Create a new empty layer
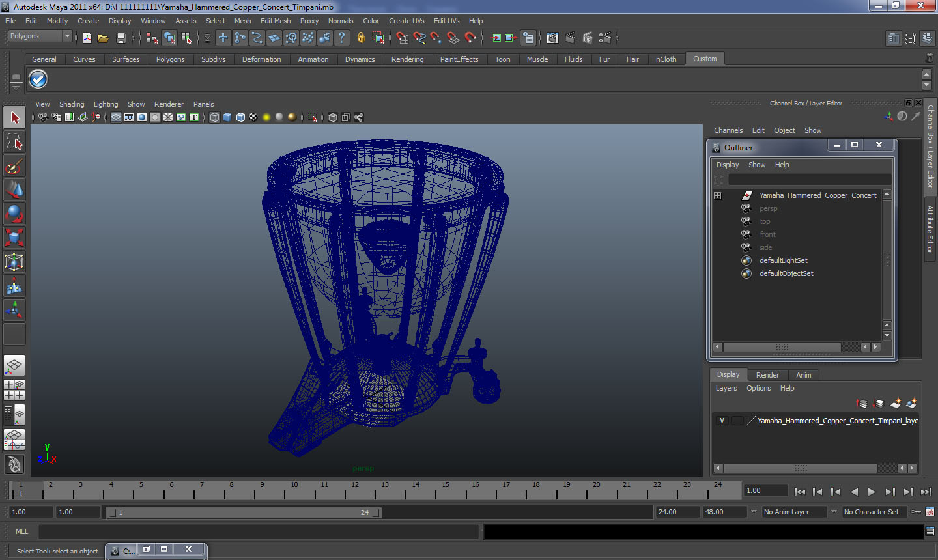The image size is (938, 560). [896, 404]
